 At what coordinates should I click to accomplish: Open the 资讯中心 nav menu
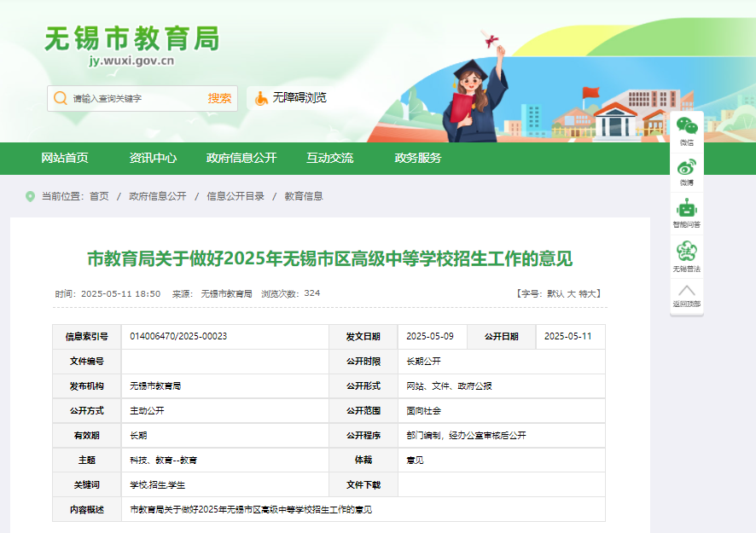coord(153,158)
